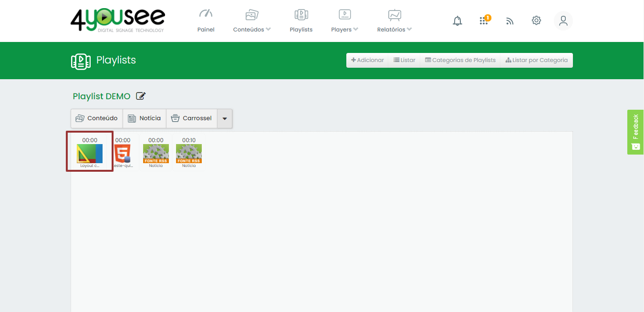644x312 pixels.
Task: Open the user profile avatar
Action: click(x=563, y=21)
